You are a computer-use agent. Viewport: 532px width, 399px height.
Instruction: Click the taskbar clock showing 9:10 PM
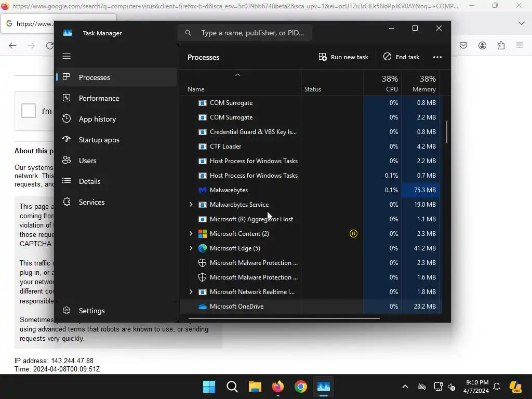[477, 387]
